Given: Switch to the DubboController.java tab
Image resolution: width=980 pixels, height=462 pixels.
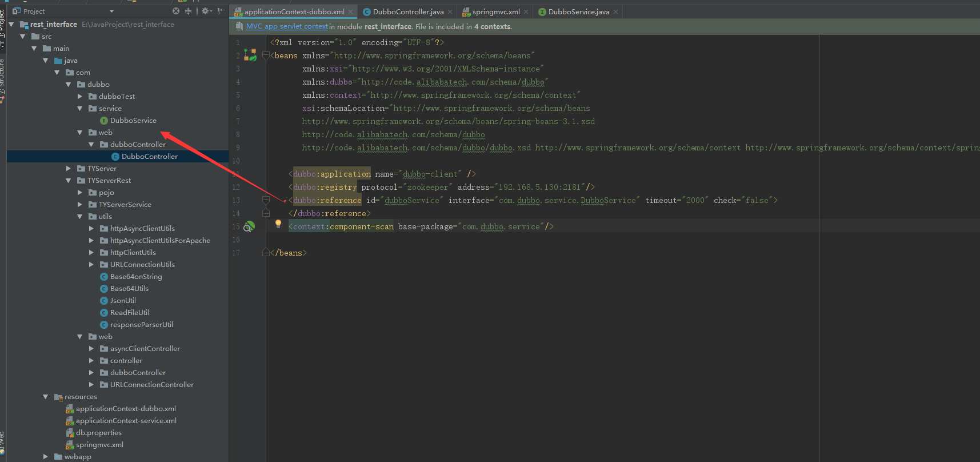Looking at the screenshot, I should 408,12.
